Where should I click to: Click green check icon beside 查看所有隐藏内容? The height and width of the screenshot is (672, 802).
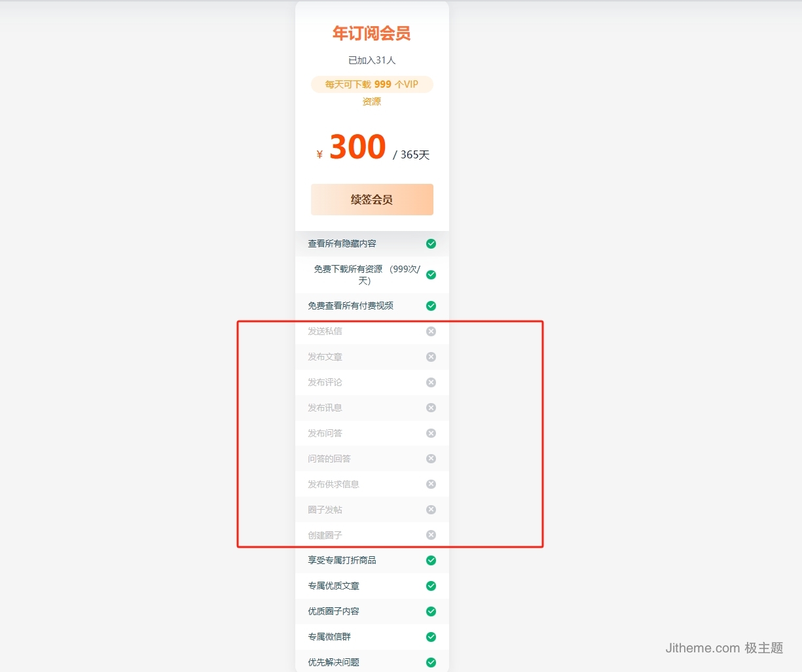[431, 243]
